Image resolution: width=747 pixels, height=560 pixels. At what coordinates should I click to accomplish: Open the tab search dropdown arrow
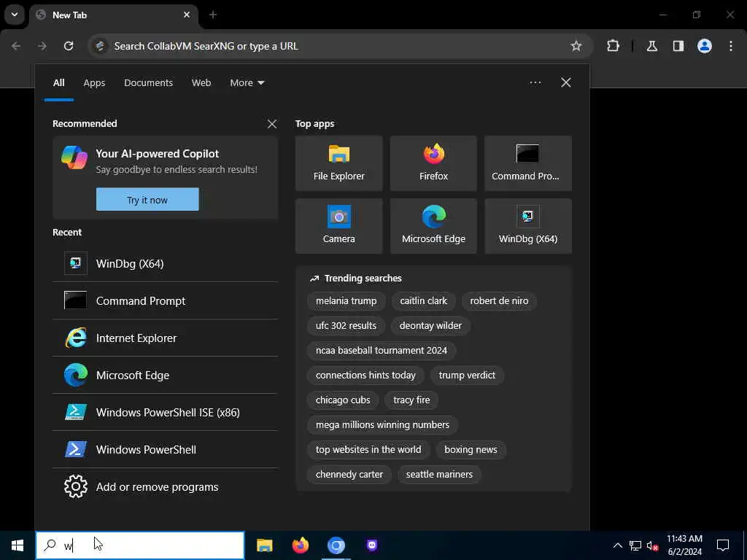pyautogui.click(x=15, y=15)
